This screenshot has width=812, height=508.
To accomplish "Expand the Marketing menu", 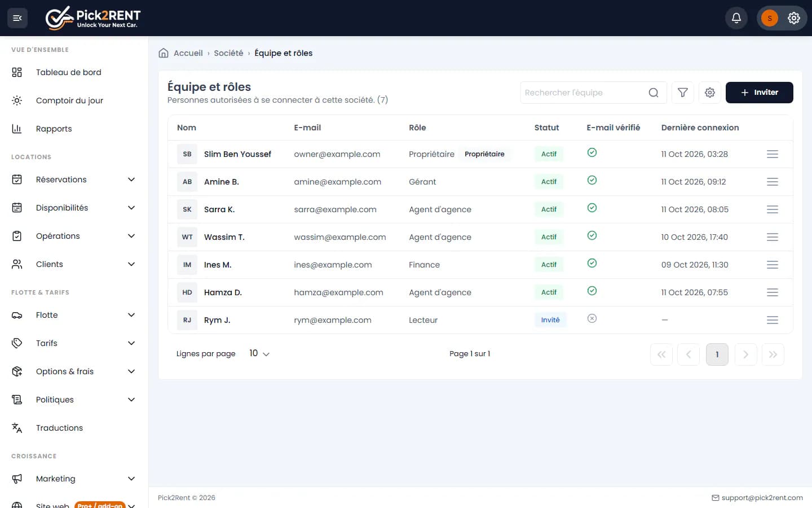I will [74, 479].
